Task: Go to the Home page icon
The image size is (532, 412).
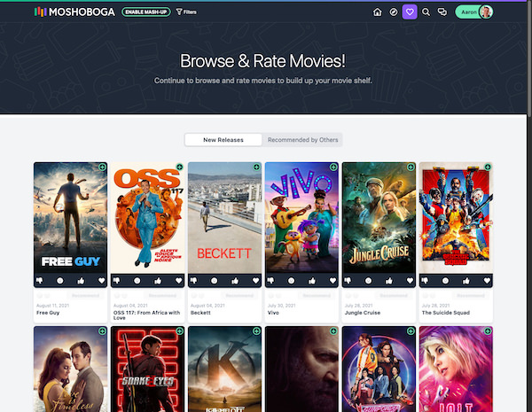Action: 378,12
